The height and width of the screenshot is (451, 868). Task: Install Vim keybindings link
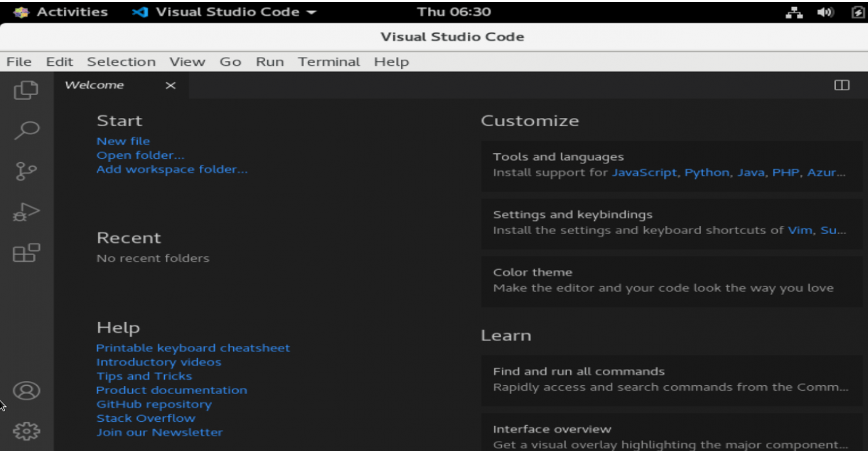(800, 230)
